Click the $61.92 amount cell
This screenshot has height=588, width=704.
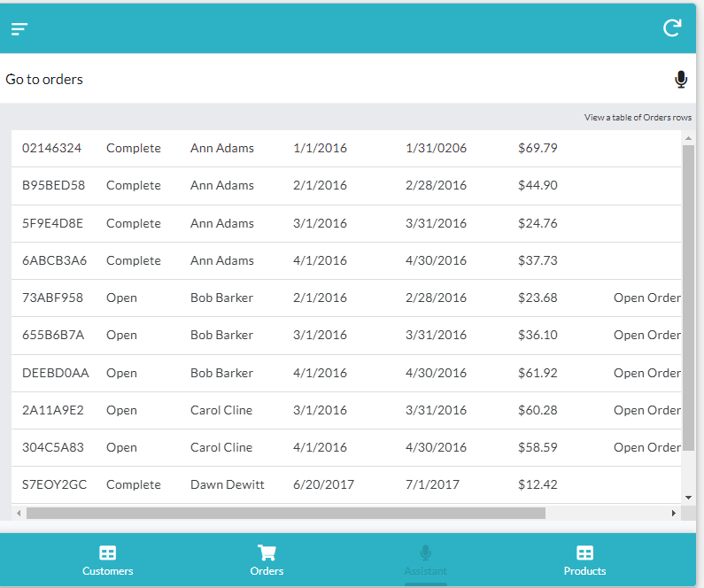point(538,373)
